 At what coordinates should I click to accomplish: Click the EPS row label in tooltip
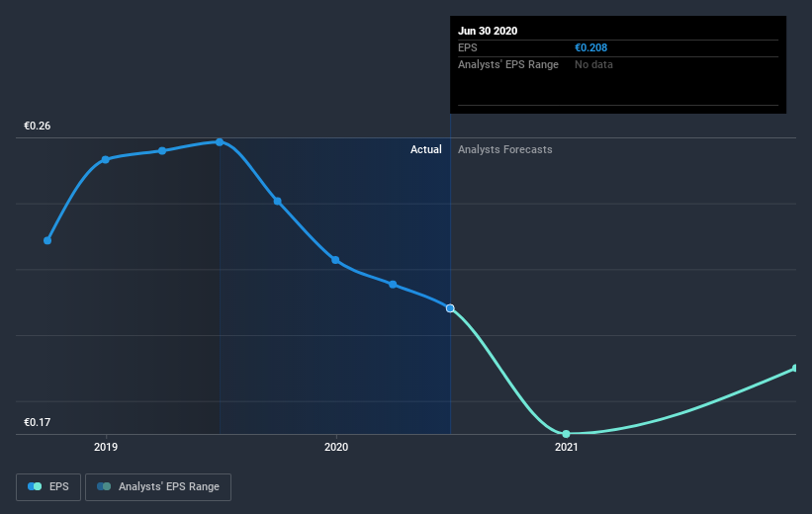(467, 47)
